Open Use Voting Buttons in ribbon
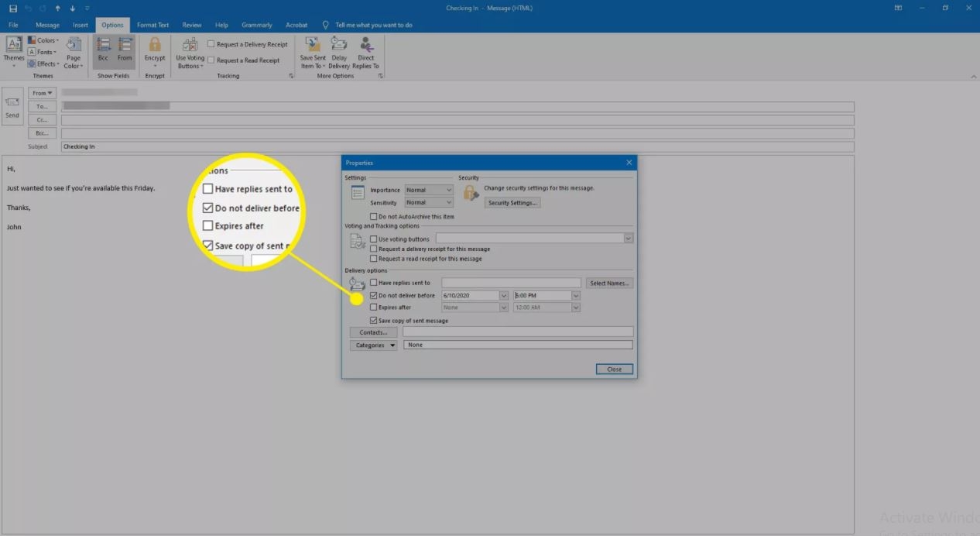 (x=190, y=53)
